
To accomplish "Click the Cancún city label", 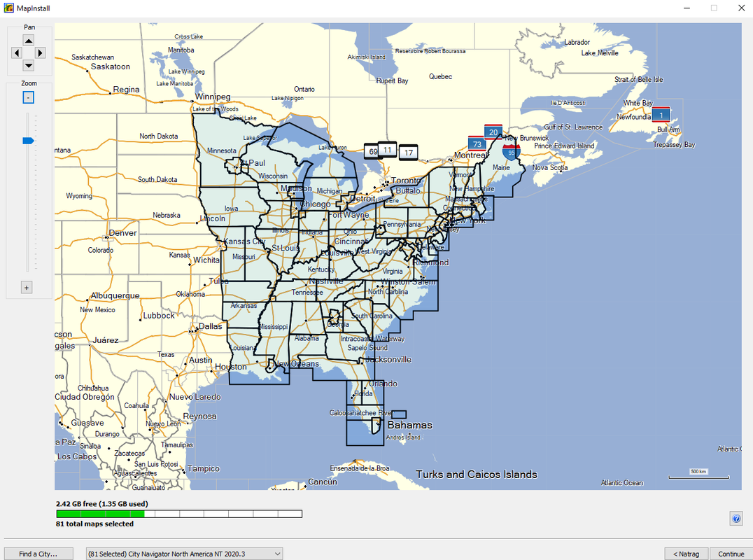I will click(323, 482).
